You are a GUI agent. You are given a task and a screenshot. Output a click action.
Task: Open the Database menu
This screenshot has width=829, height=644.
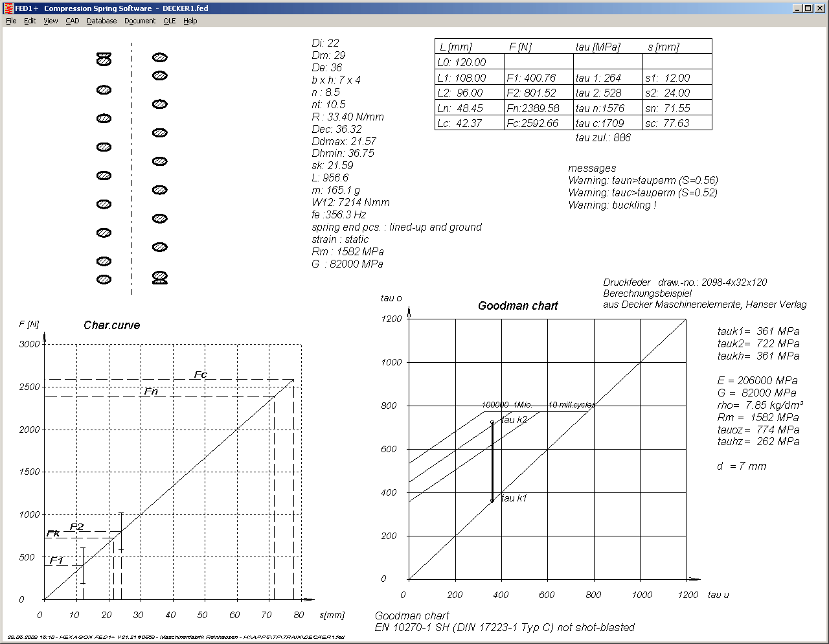pos(102,21)
